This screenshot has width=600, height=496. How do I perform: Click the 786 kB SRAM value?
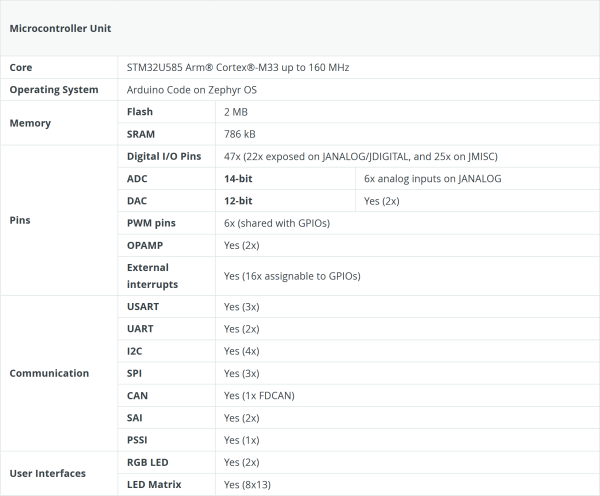(240, 134)
